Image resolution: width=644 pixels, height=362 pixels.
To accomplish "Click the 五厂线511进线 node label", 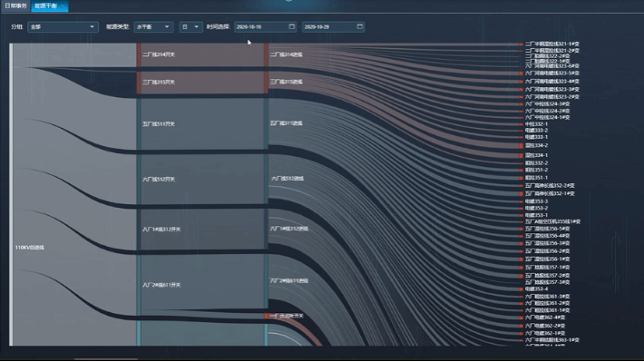I will [287, 123].
